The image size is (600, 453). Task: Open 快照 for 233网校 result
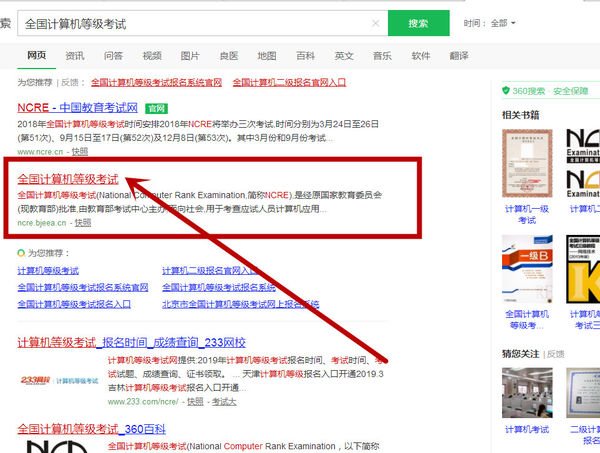point(195,402)
